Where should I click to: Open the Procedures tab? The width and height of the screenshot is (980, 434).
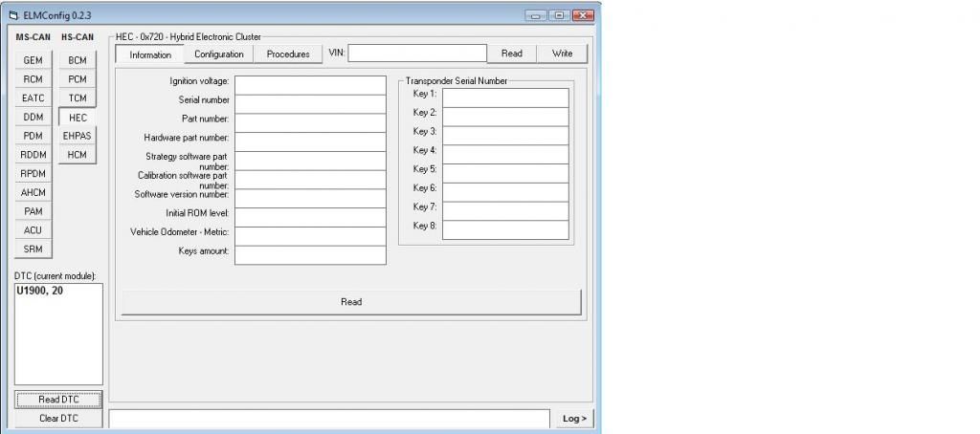(x=288, y=54)
